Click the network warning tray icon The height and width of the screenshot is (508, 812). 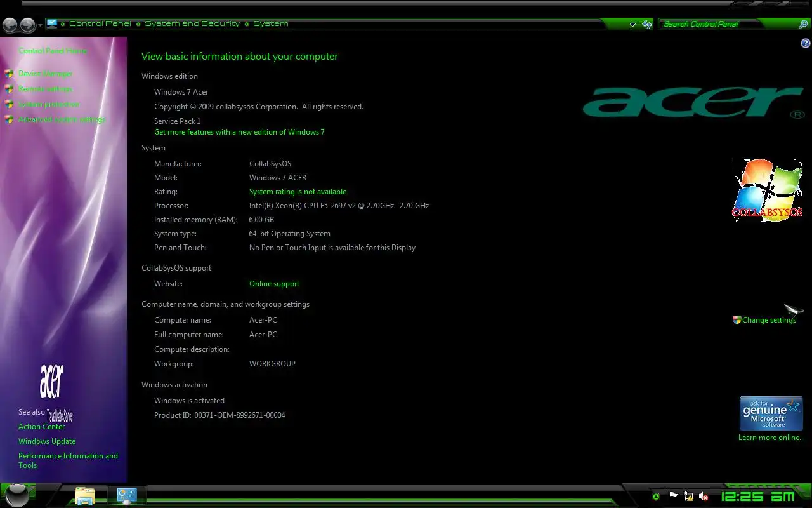click(688, 496)
